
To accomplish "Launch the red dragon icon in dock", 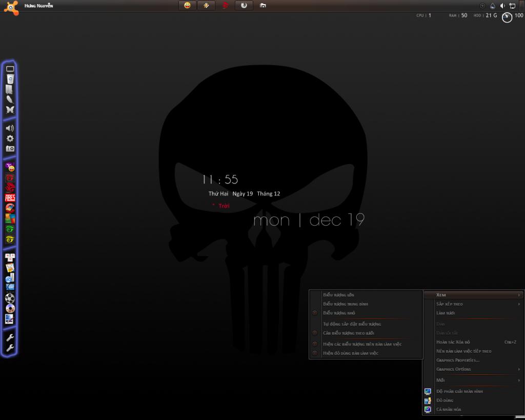I will pos(10,188).
